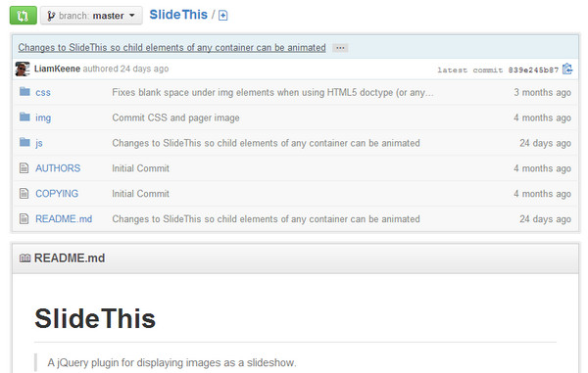
Task: Click the green compare and review button
Action: (x=24, y=16)
